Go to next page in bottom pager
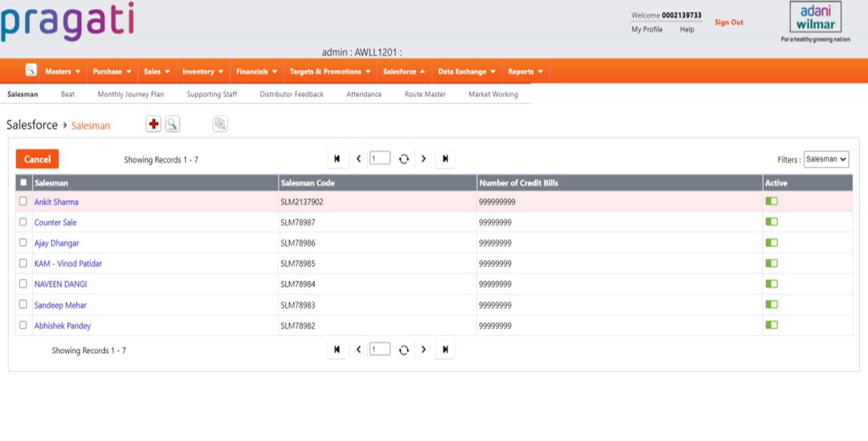Image resolution: width=868 pixels, height=441 pixels. coord(424,350)
